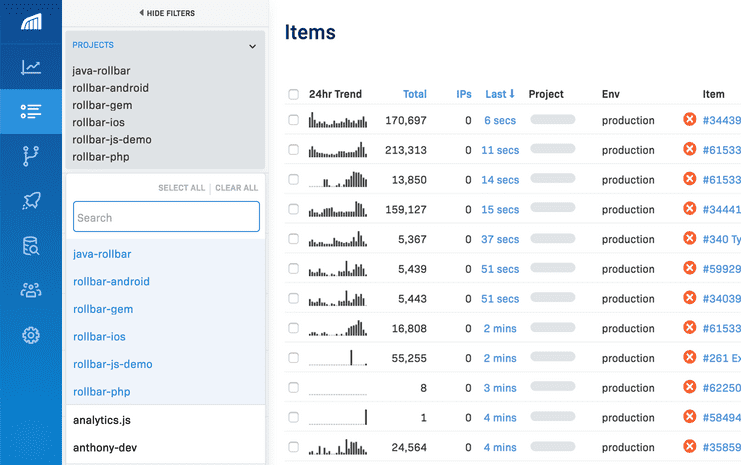Tick the checkbox for the 170,697 total row
Screen dimensions: 741x465
point(293,120)
